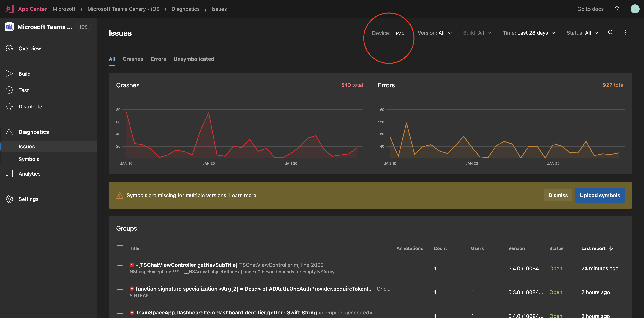Screen dimensions: 644x318
Task: Select the TSChatViewController crash row checkbox
Action: (120, 268)
